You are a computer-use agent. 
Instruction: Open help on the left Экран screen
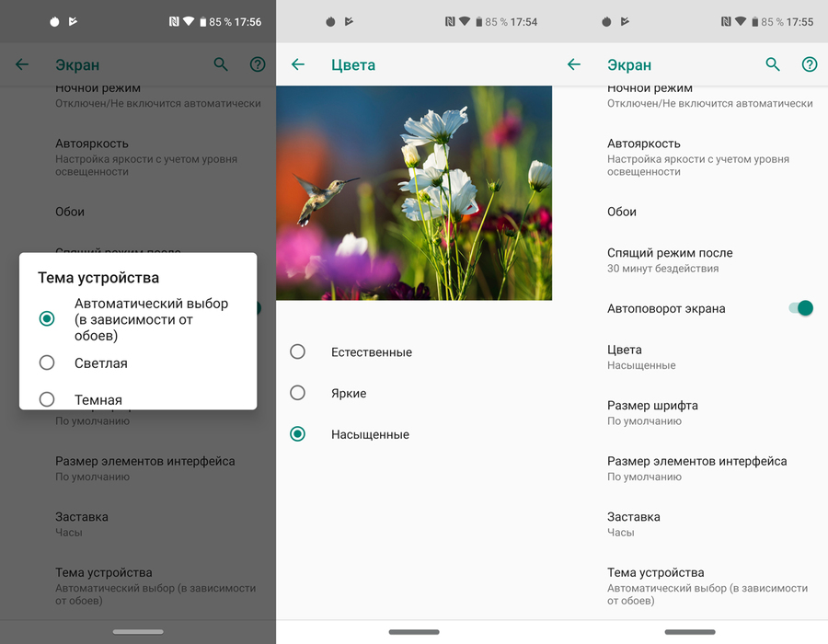(258, 64)
